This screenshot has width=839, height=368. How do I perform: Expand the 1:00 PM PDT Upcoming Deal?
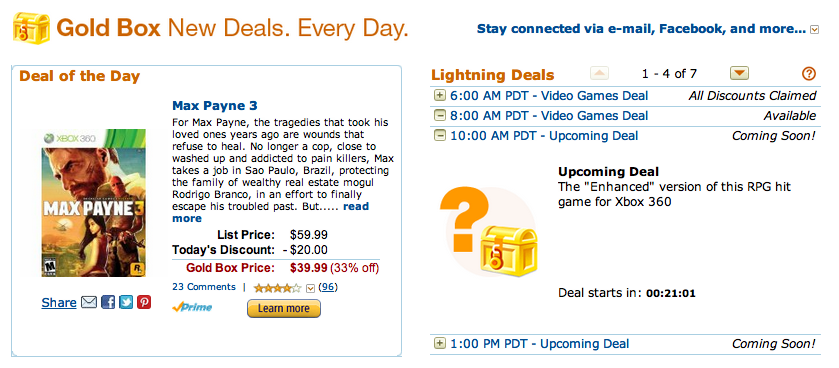point(439,343)
